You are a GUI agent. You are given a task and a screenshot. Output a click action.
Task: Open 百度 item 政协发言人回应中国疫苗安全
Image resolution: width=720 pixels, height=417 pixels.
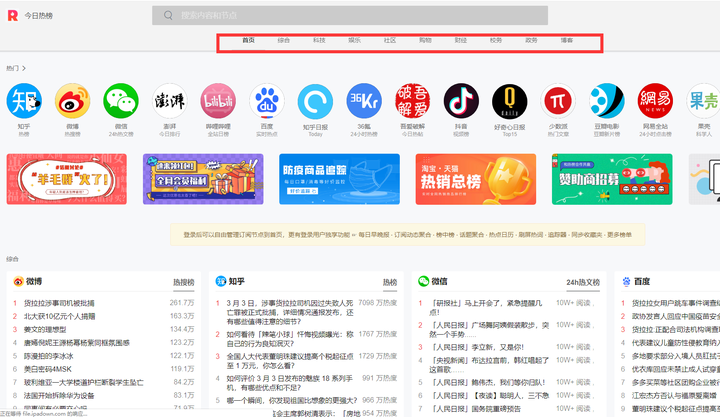click(x=675, y=316)
